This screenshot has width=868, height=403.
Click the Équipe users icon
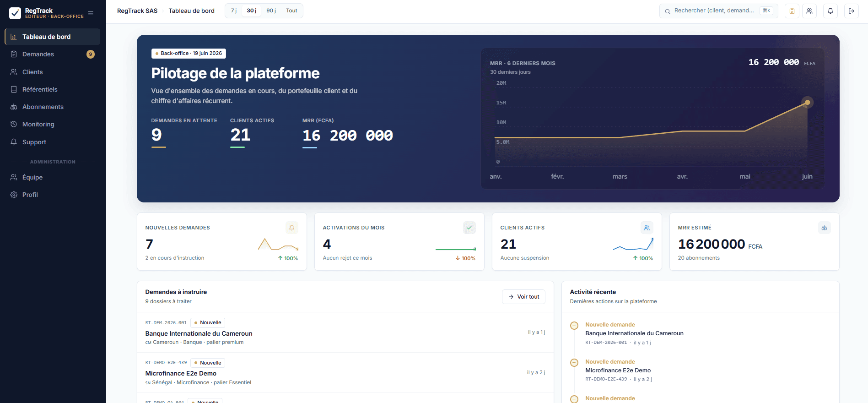click(x=14, y=177)
